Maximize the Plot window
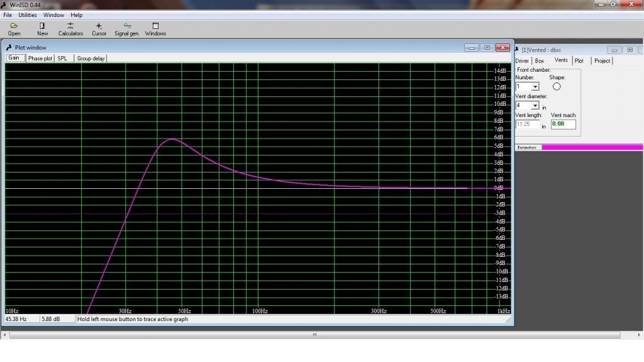Viewport: 644px width, 362px height. pos(487,48)
